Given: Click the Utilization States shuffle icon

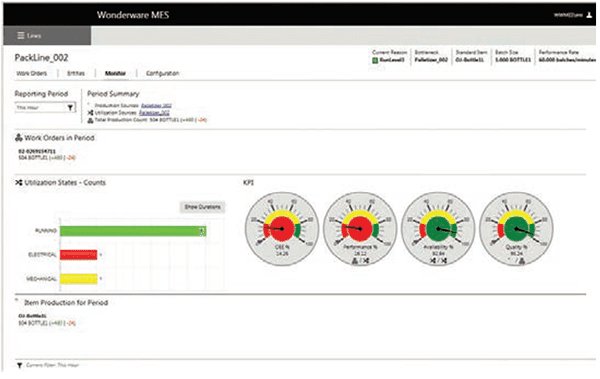Looking at the screenshot, I should (x=19, y=183).
